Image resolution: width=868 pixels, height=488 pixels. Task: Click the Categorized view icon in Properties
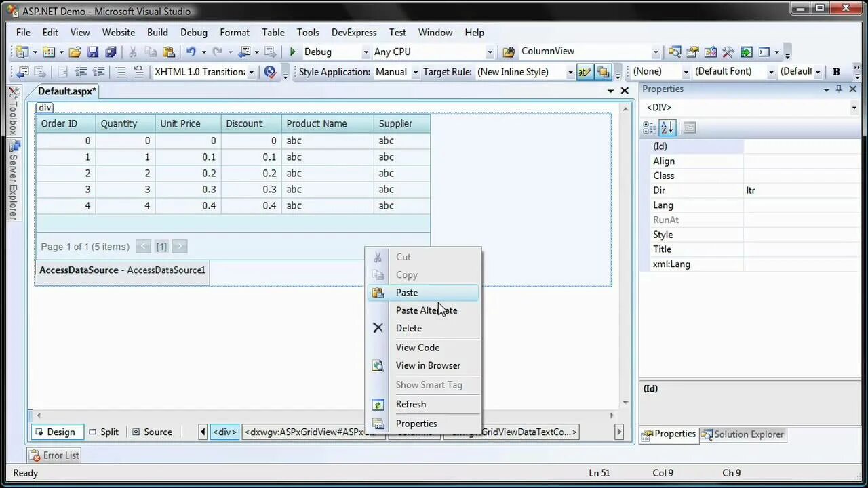tap(650, 127)
